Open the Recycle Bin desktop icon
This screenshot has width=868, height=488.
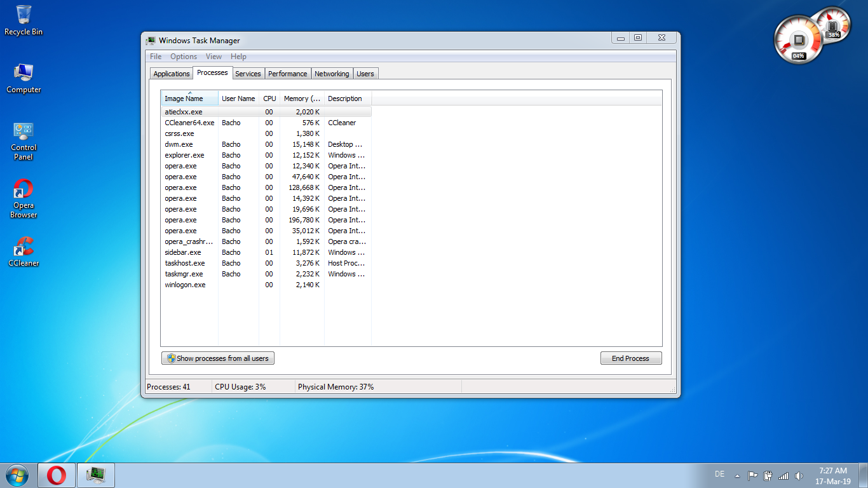point(24,19)
